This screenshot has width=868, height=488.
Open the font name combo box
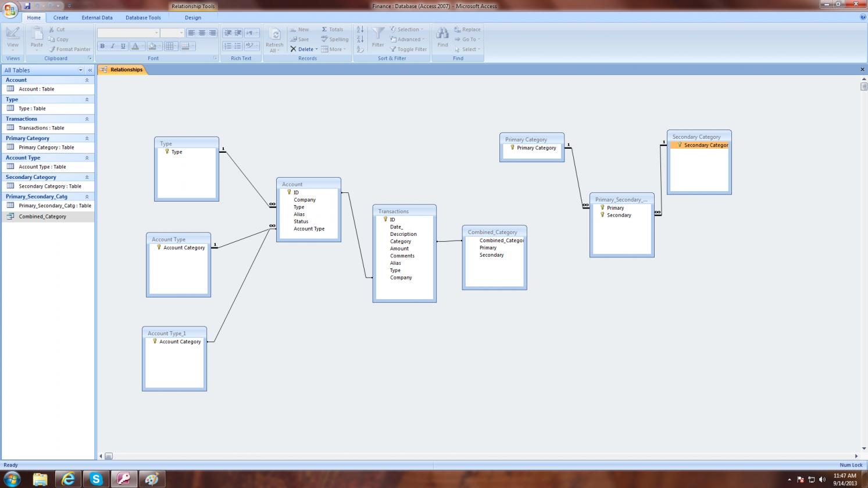tap(128, 33)
